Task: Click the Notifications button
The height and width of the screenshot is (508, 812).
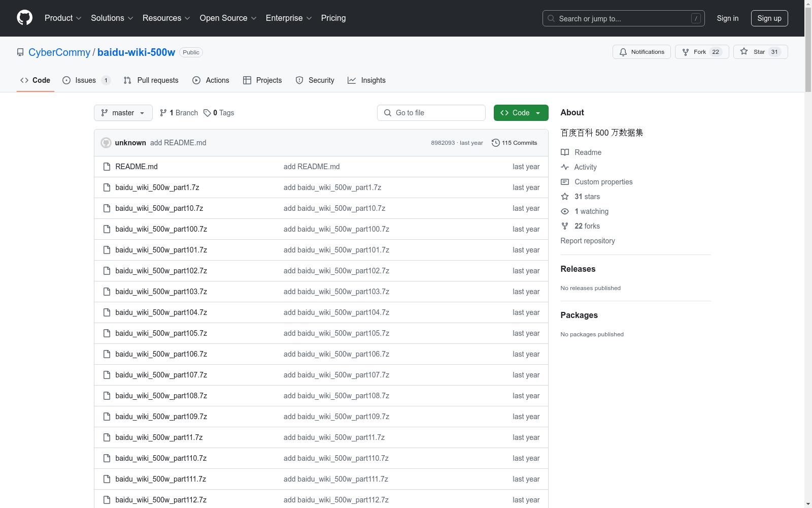Action: pyautogui.click(x=642, y=52)
